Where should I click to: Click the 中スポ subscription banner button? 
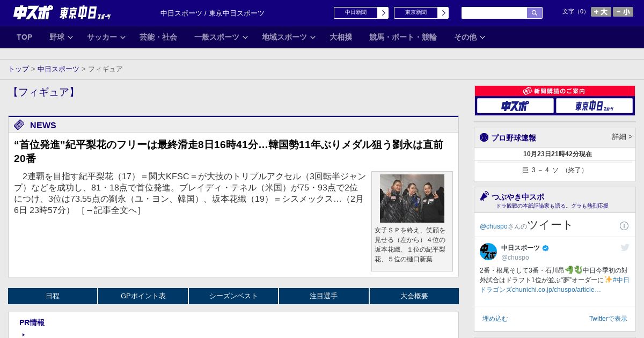click(x=515, y=106)
